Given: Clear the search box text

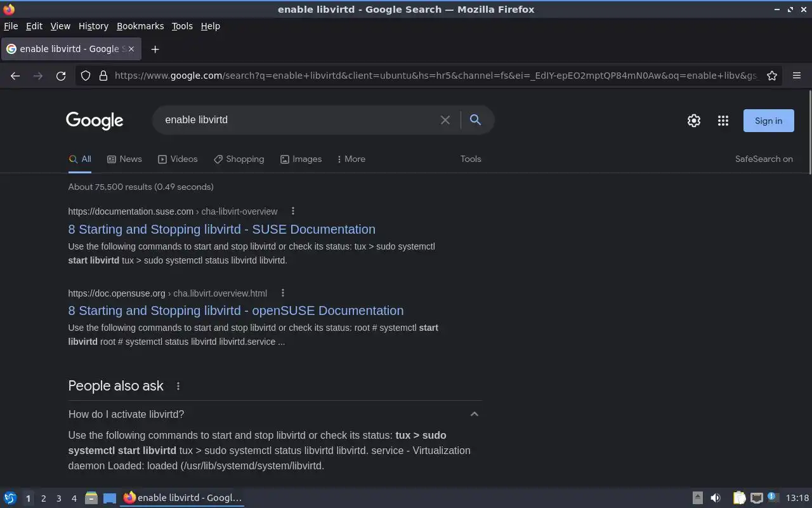Looking at the screenshot, I should tap(445, 120).
